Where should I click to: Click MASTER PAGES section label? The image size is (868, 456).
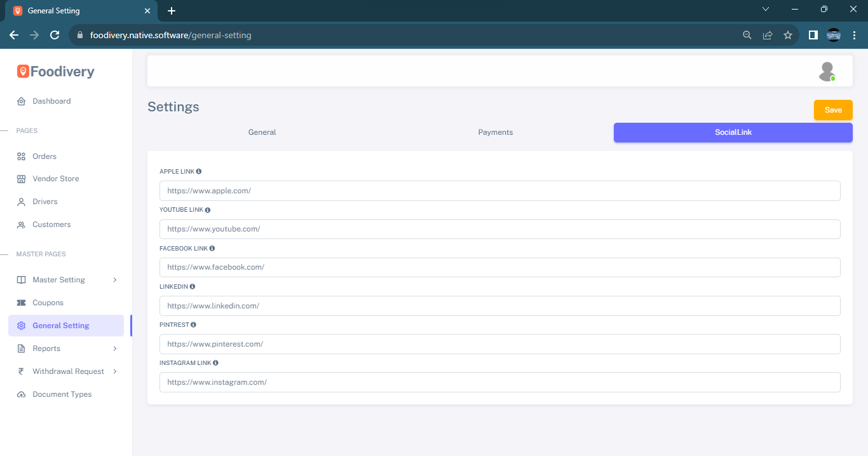[x=41, y=254]
